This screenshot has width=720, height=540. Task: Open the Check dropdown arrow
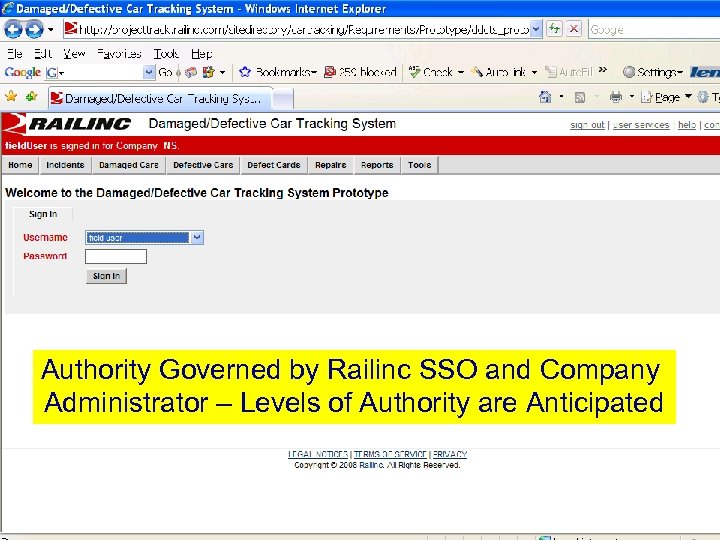pos(461,72)
